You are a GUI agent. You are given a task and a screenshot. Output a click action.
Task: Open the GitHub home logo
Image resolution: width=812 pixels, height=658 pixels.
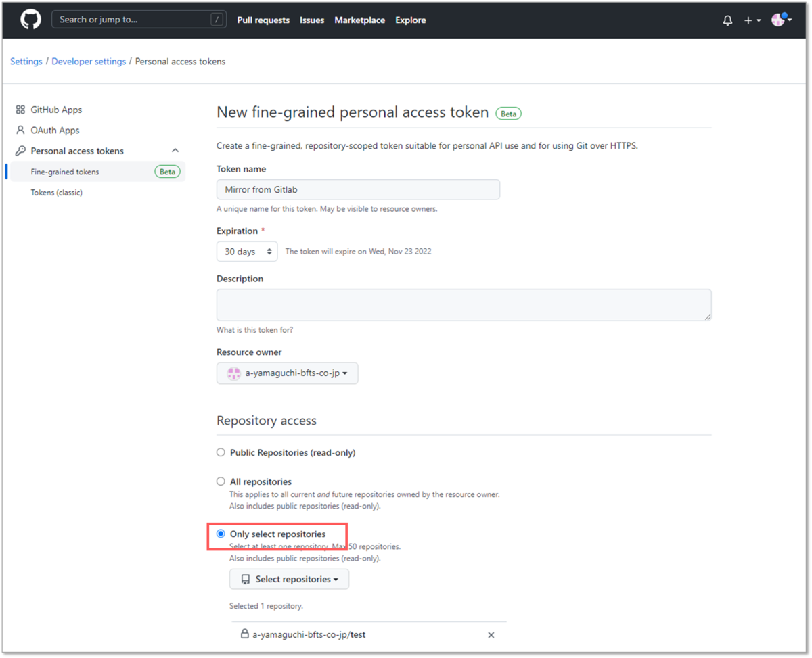click(30, 20)
